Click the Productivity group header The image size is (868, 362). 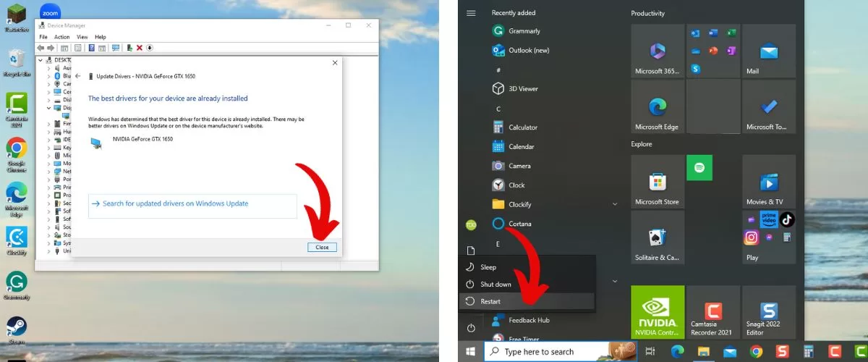(647, 13)
